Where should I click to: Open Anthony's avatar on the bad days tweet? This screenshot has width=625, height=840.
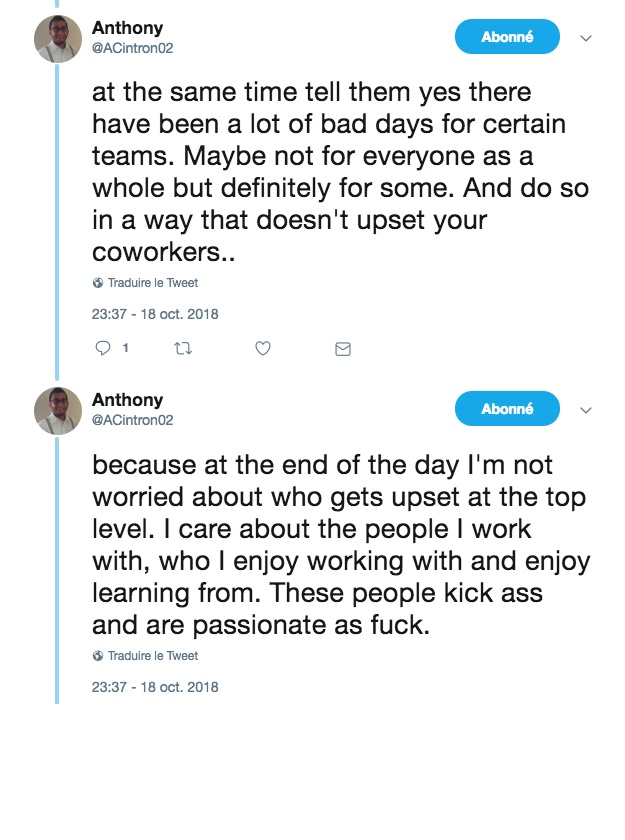pos(58,39)
